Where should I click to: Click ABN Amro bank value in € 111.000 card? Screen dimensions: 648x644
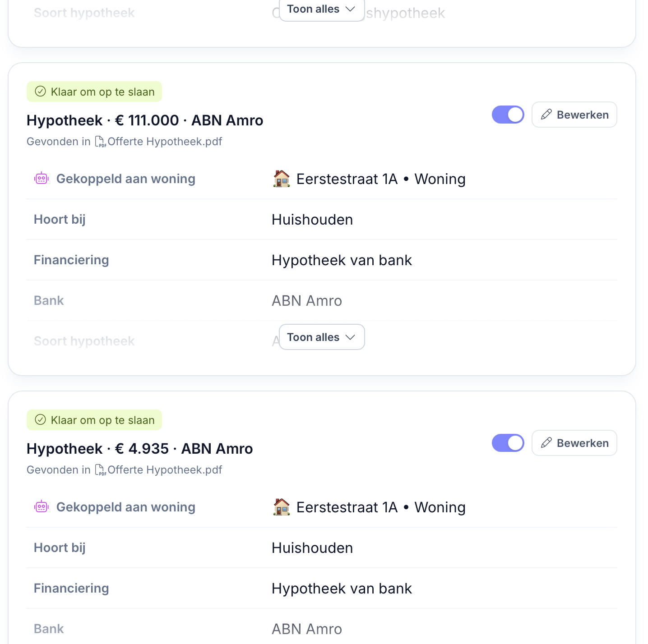click(x=307, y=301)
